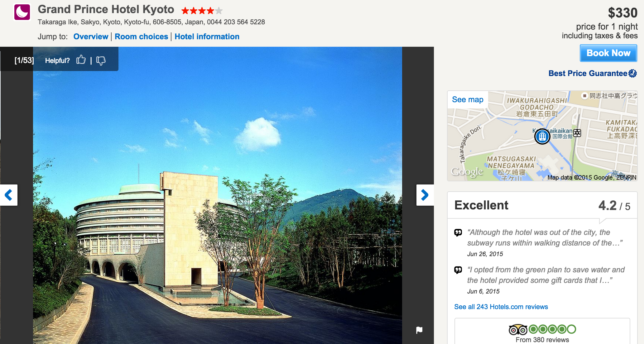
Task: Click the hotel pin marker on the map
Action: tap(542, 136)
